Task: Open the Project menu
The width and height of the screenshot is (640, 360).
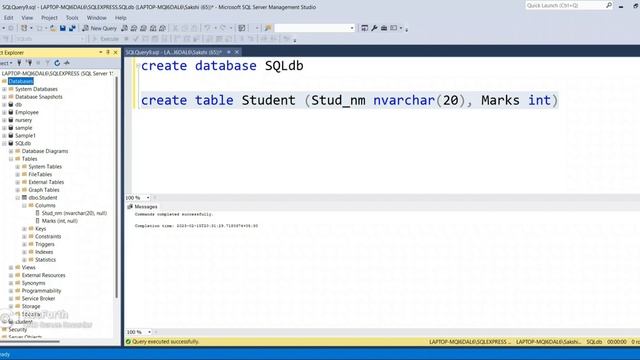Action: coord(49,18)
